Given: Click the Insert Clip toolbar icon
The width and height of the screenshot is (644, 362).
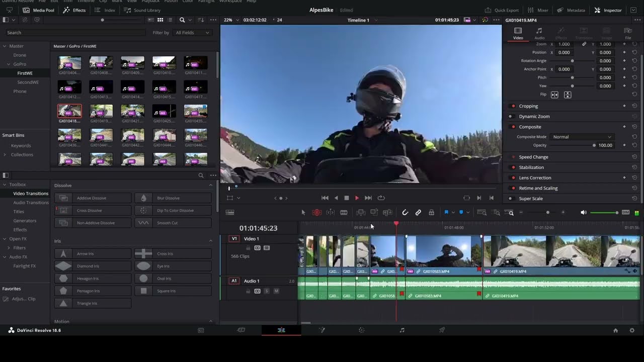Looking at the screenshot, I should pyautogui.click(x=361, y=213).
